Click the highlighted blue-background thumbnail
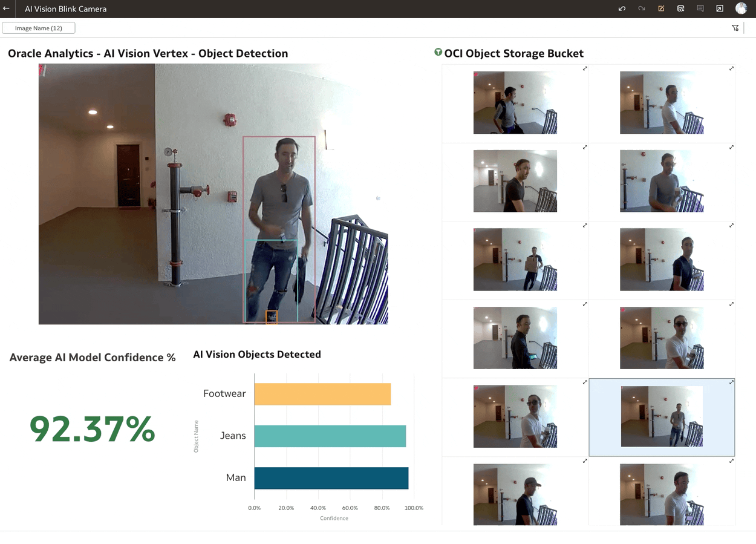 [x=662, y=417]
